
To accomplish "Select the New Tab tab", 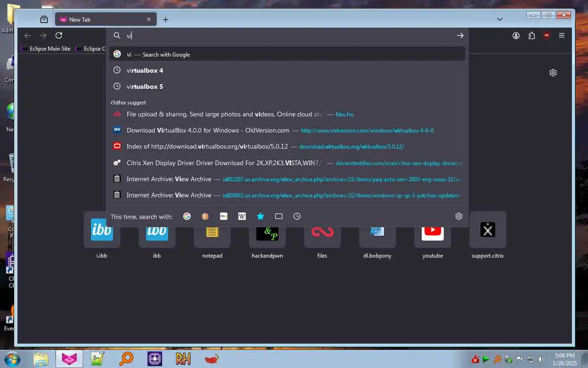I will click(x=106, y=19).
